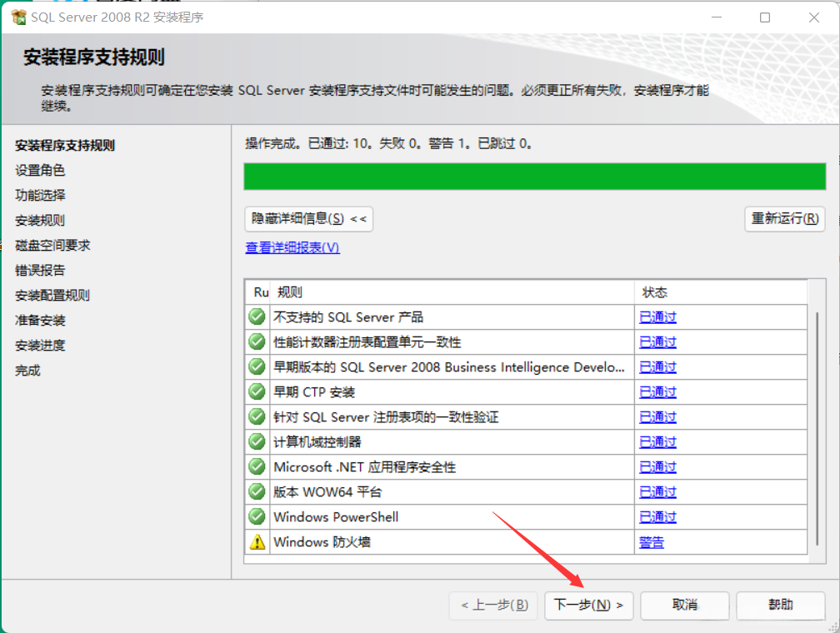Click 下一步(N) to continue

pos(588,606)
